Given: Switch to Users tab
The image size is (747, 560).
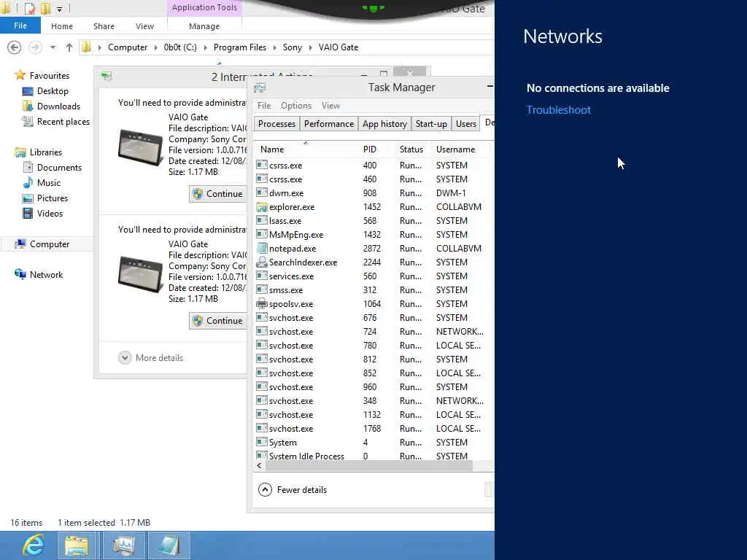Looking at the screenshot, I should (466, 124).
